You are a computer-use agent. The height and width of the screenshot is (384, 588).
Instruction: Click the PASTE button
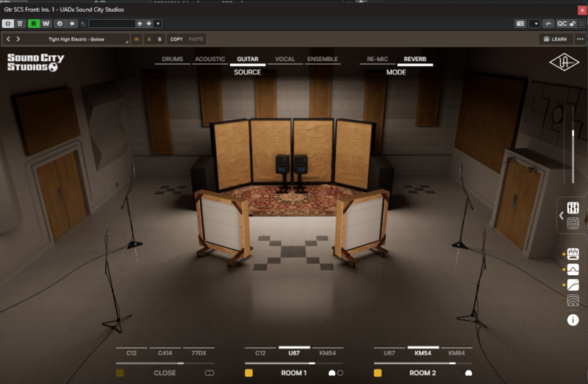click(196, 39)
